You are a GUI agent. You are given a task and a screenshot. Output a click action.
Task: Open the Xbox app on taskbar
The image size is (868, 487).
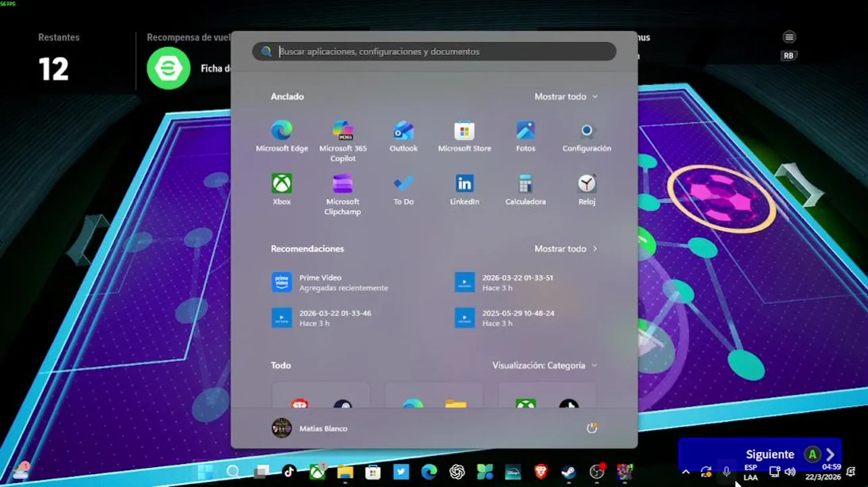317,471
